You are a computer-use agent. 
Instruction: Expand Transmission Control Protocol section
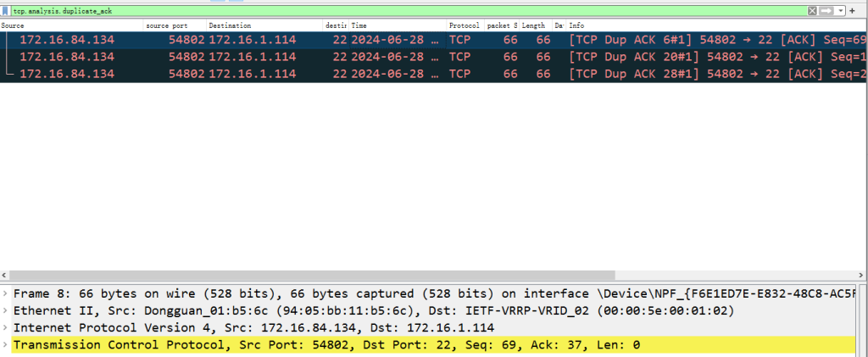6,344
